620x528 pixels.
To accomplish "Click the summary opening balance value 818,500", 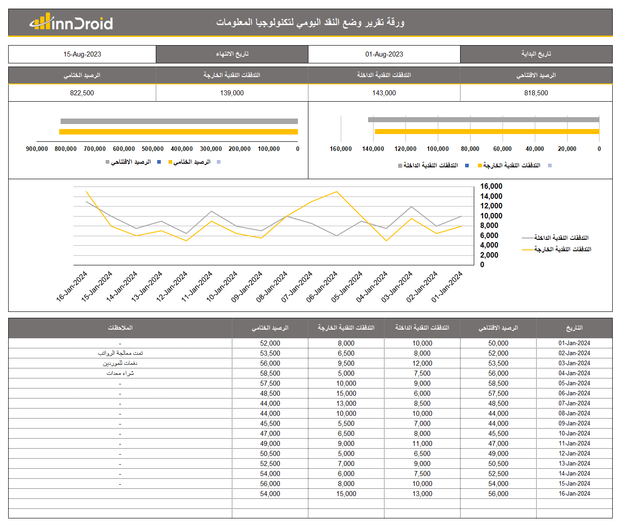I will click(x=536, y=93).
